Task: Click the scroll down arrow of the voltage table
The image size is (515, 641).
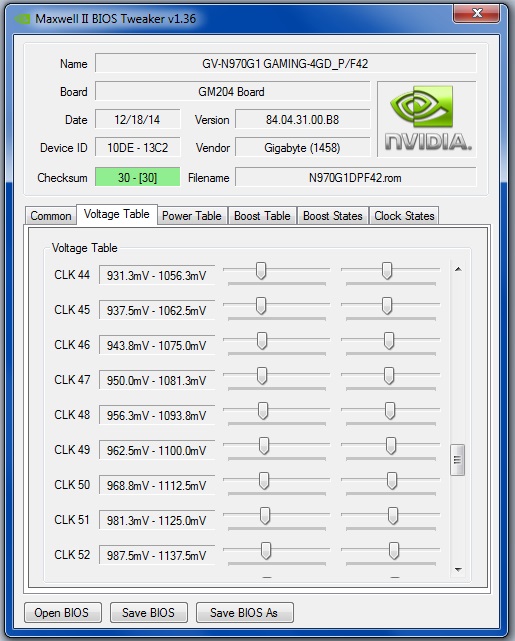Action: (x=458, y=569)
